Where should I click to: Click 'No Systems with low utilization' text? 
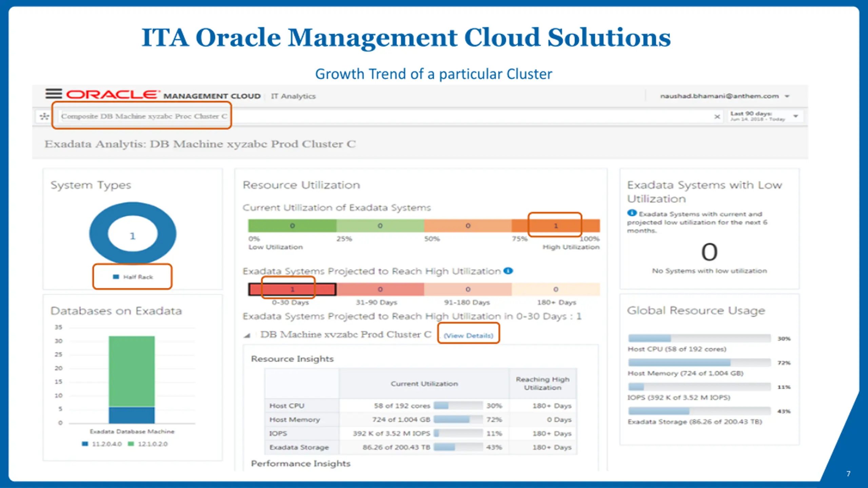709,271
